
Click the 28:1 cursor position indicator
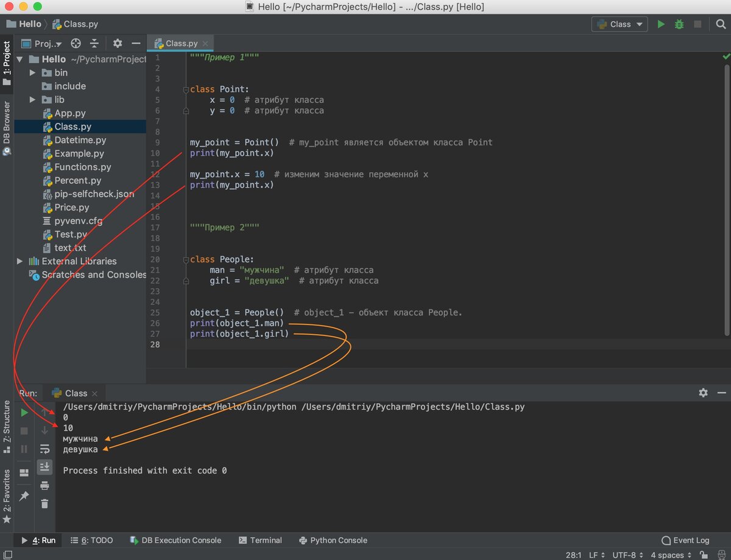point(573,555)
